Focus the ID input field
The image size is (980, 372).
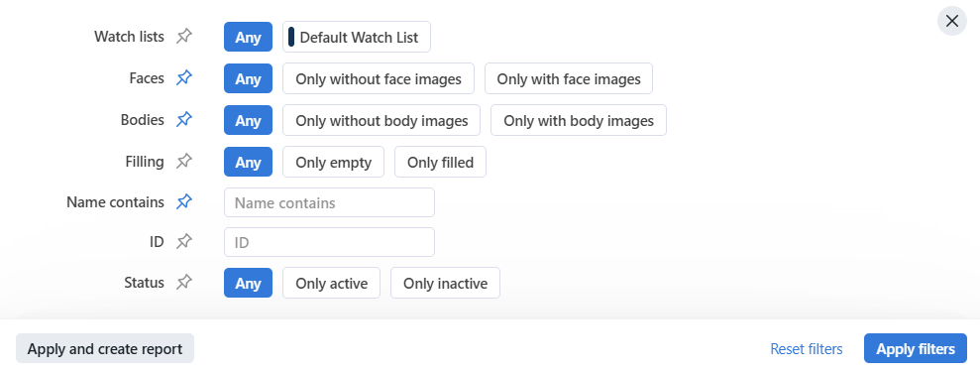coord(329,242)
